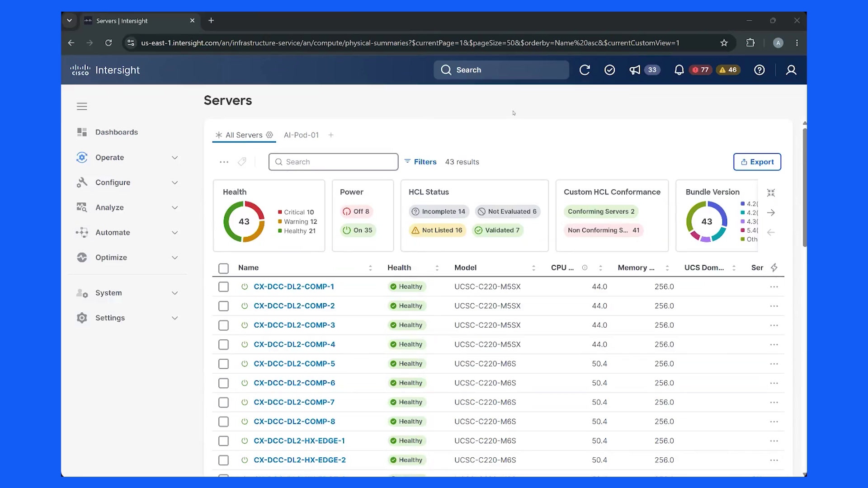Click the hamburger menu icon in sidebar
The width and height of the screenshot is (868, 488).
(x=82, y=107)
